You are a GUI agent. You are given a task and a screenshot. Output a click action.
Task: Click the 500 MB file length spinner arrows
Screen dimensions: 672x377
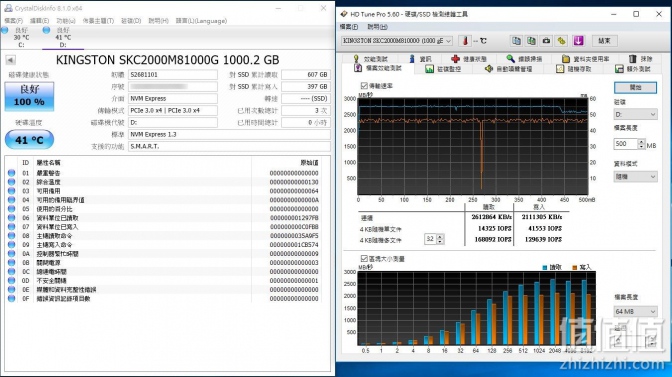pos(641,144)
